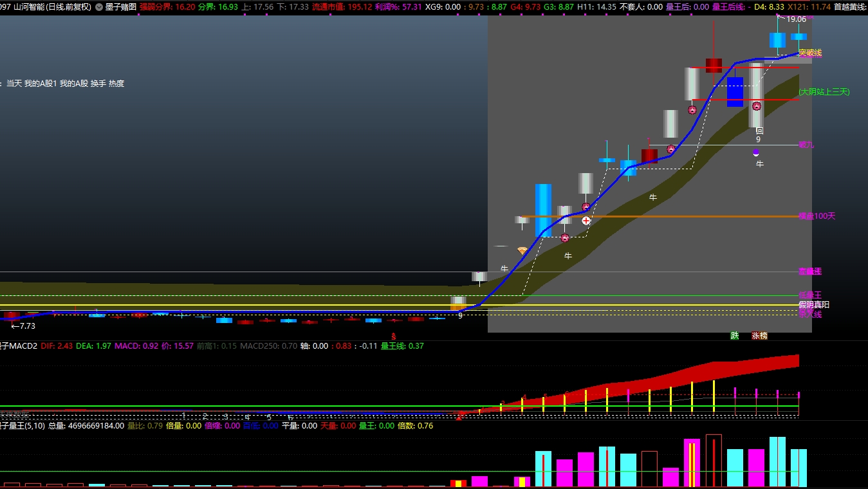
Task: Click the red 涨榜 tag
Action: (x=759, y=336)
